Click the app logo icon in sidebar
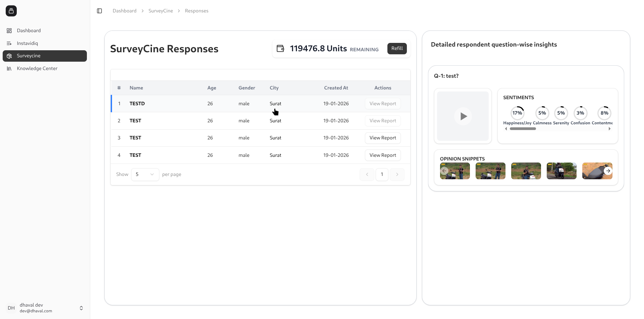644x319 pixels. tap(11, 11)
